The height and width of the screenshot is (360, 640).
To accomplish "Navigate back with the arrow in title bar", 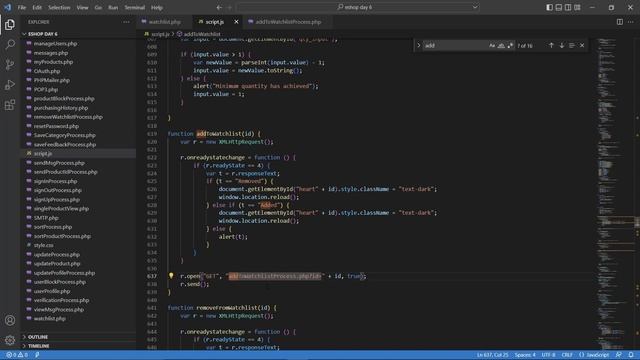I will [219, 7].
